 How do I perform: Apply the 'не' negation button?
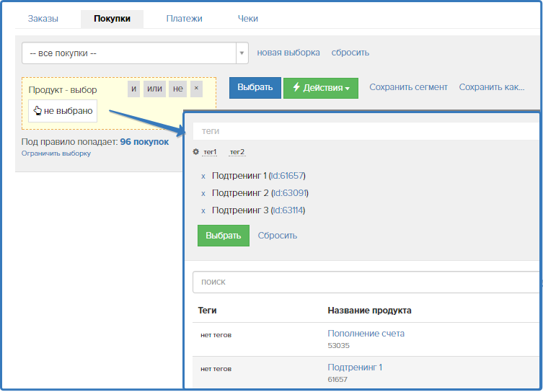coord(178,89)
